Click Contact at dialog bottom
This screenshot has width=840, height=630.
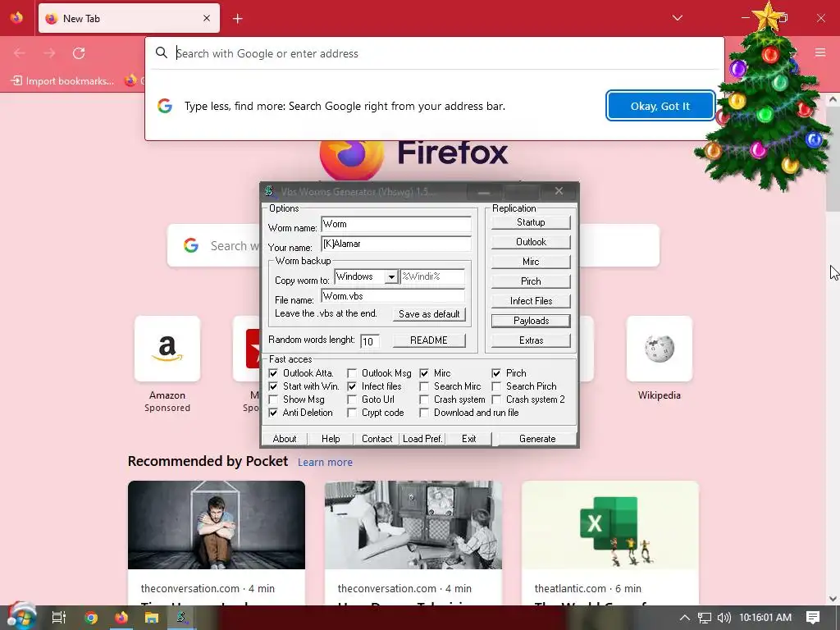tap(377, 439)
